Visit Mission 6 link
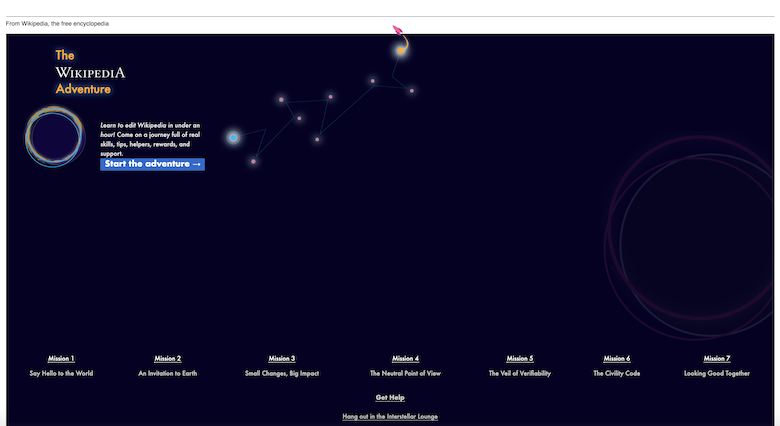780x426 pixels. point(617,358)
